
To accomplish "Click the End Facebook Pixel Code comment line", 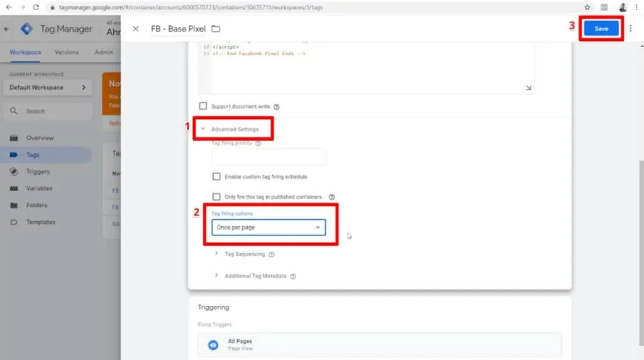I will (x=259, y=53).
